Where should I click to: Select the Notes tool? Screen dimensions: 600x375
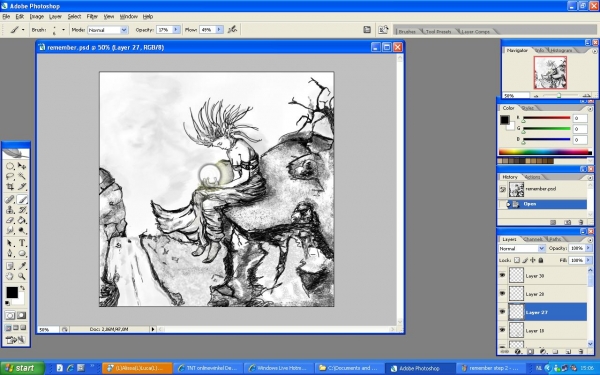click(10, 266)
